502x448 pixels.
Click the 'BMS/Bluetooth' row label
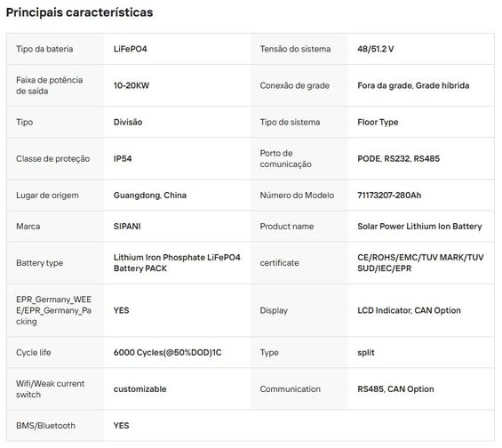tap(46, 426)
